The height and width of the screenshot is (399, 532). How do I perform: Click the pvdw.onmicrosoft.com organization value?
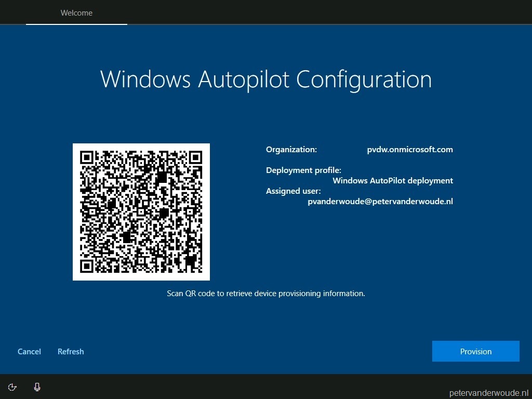[409, 149]
